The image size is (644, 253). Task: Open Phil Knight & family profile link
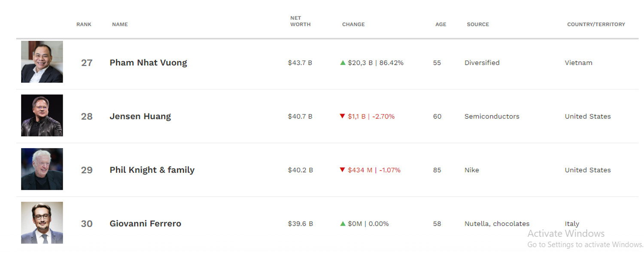[152, 170]
